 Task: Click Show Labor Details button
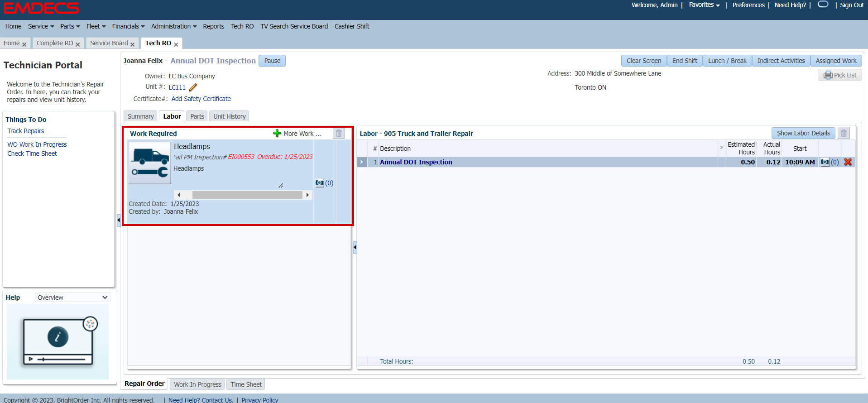point(803,133)
